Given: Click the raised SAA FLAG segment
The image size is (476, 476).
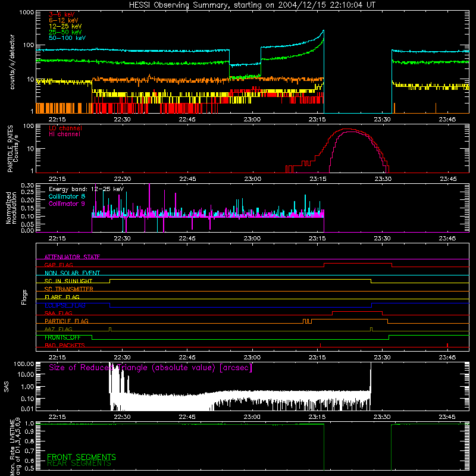Looking at the screenshot, I should 357,311.
